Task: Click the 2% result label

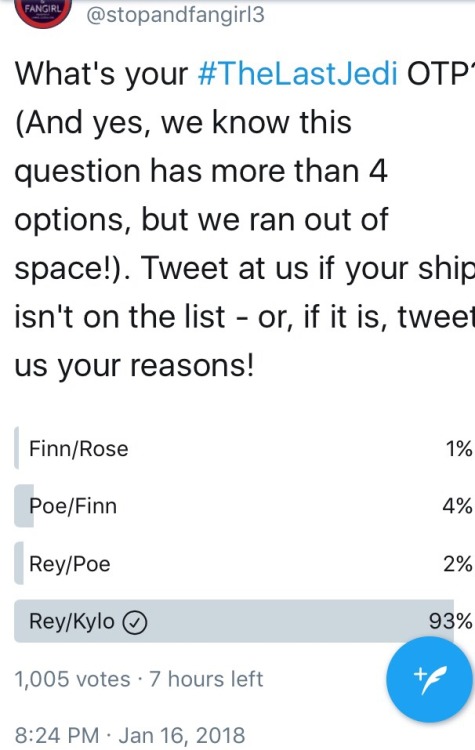Action: [x=458, y=563]
